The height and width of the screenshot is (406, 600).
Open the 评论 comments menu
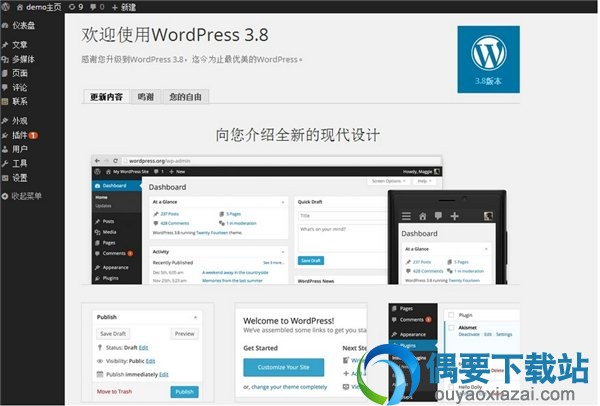pyautogui.click(x=20, y=87)
